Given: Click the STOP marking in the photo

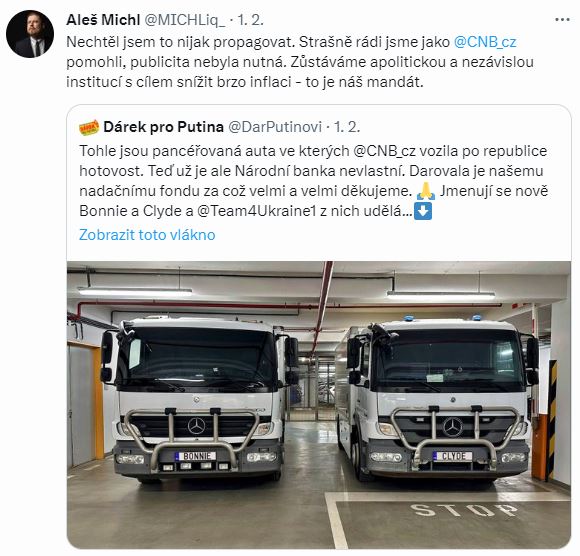Looking at the screenshot, I should click(465, 510).
